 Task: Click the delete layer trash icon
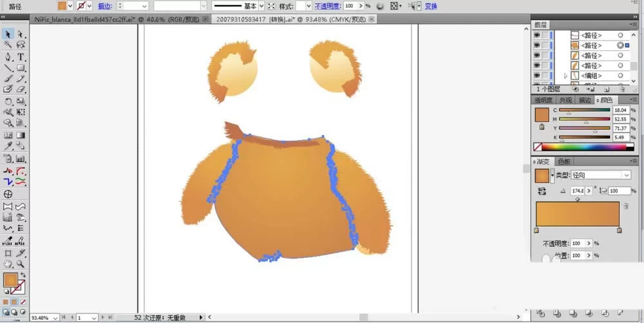pos(622,89)
